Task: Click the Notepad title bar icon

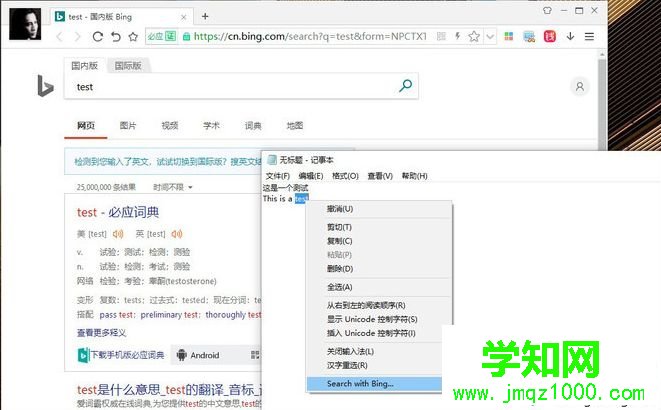Action: (x=272, y=160)
